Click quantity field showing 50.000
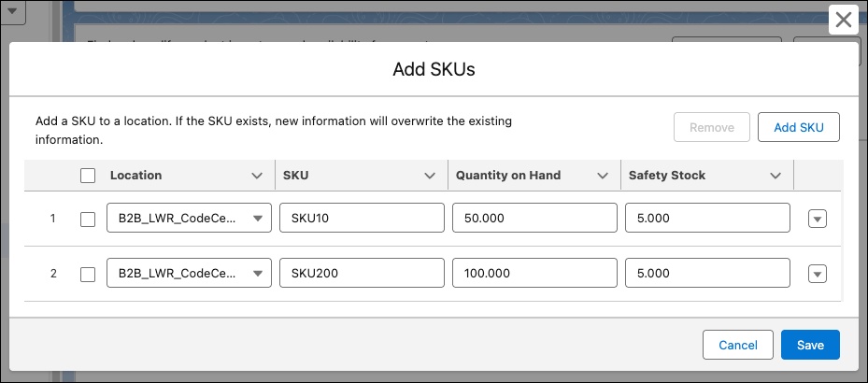Viewport: 868px width, 383px height. tap(534, 218)
